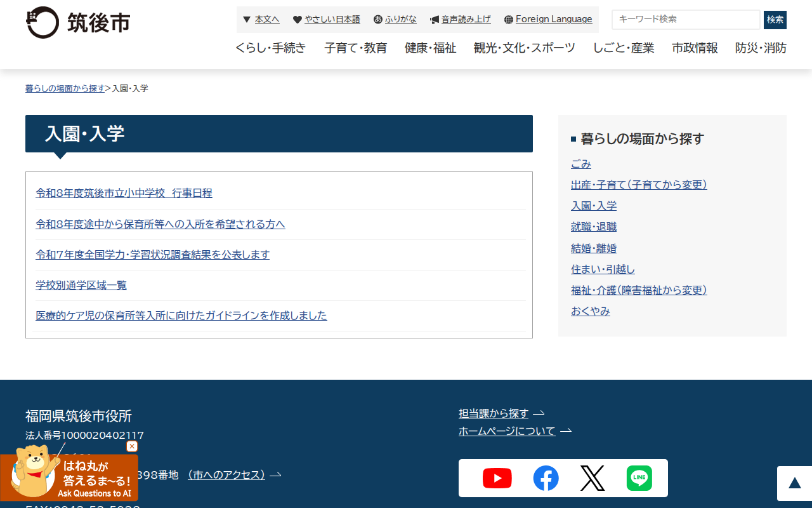This screenshot has height=508, width=812.
Task: Open 市へのアクセス footer link
Action: click(226, 475)
